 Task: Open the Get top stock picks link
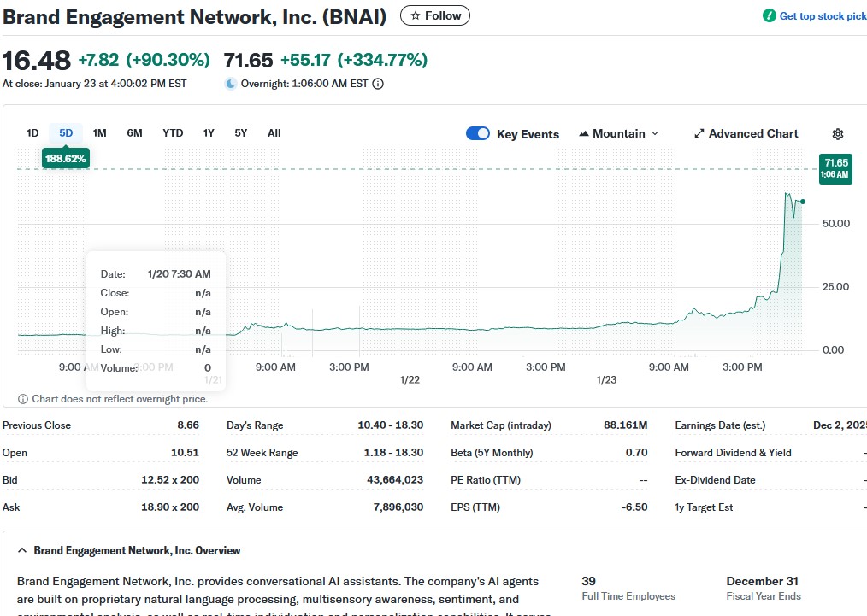click(823, 16)
